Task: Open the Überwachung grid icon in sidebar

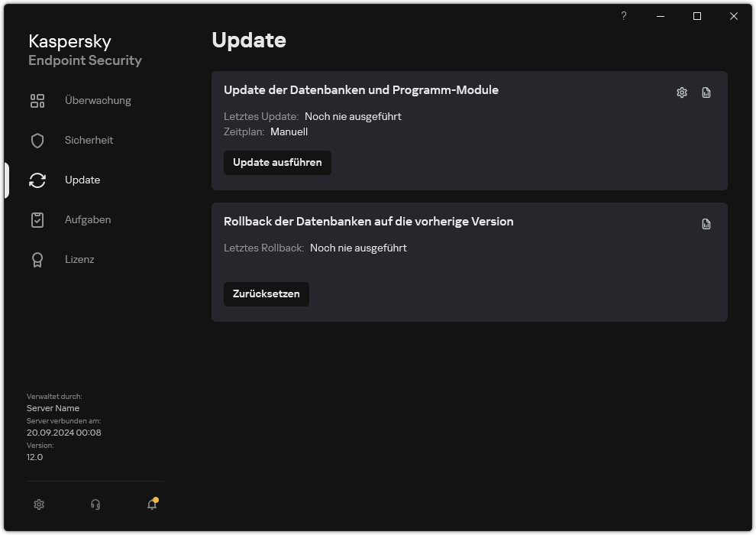Action: coord(37,100)
